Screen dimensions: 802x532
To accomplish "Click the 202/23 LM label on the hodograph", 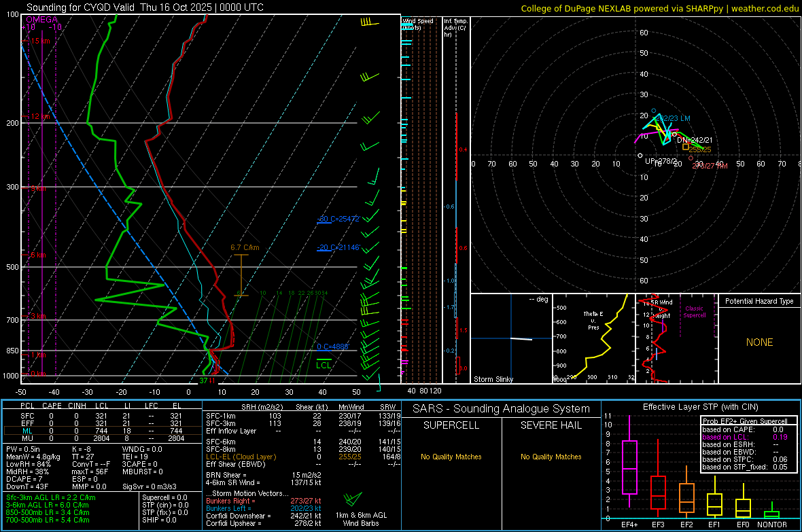I will pos(673,118).
